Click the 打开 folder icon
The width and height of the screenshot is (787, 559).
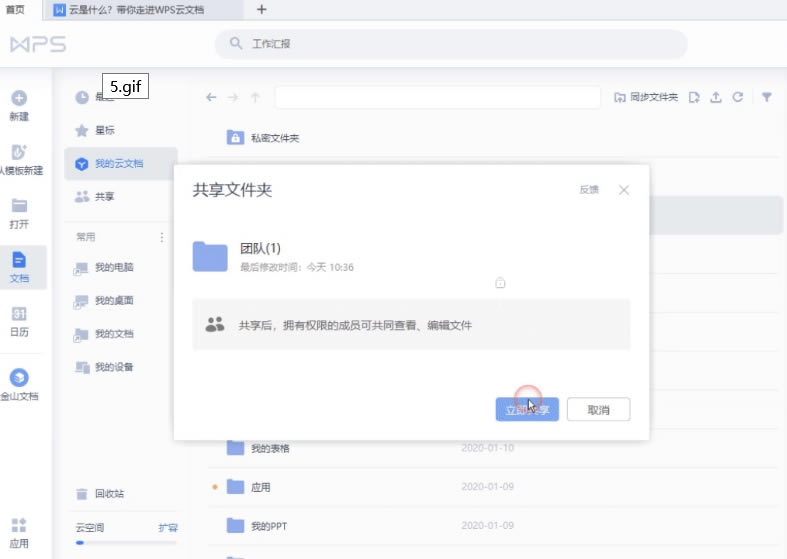(19, 206)
